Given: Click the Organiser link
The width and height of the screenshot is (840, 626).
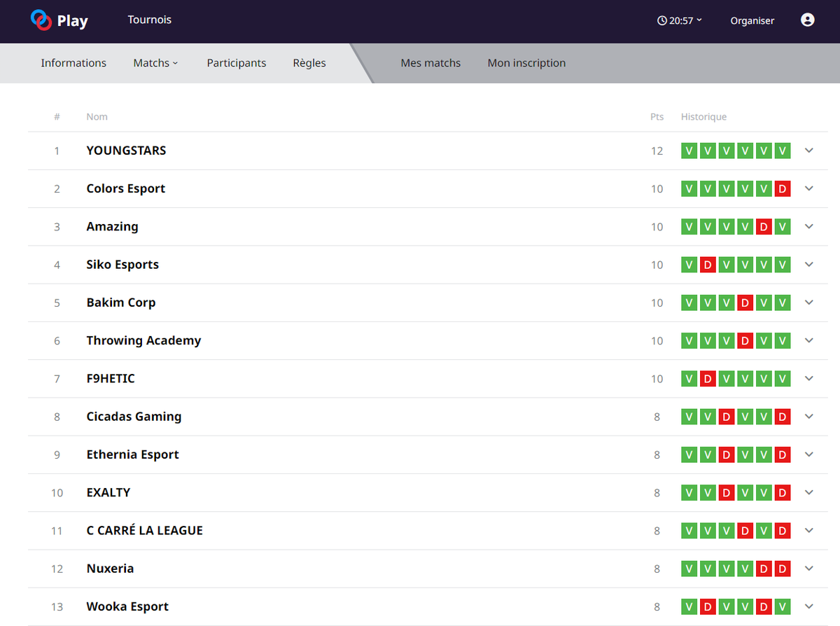Looking at the screenshot, I should (752, 21).
